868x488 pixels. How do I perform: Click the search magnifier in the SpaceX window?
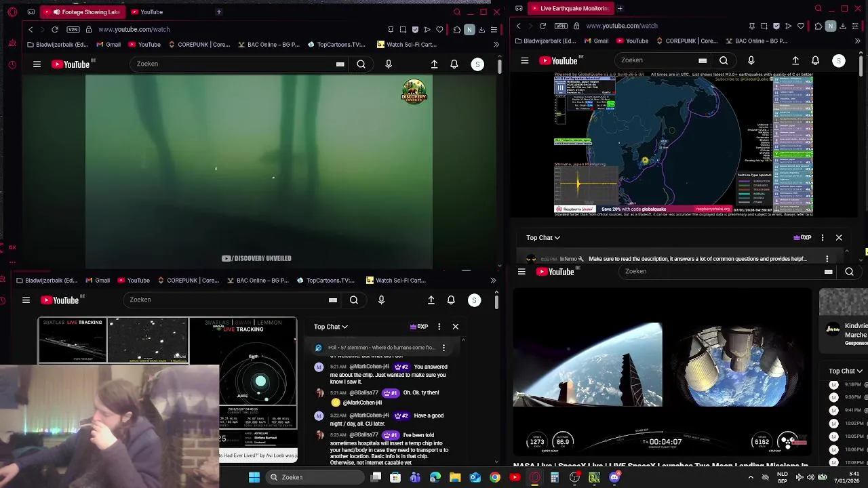click(x=849, y=271)
